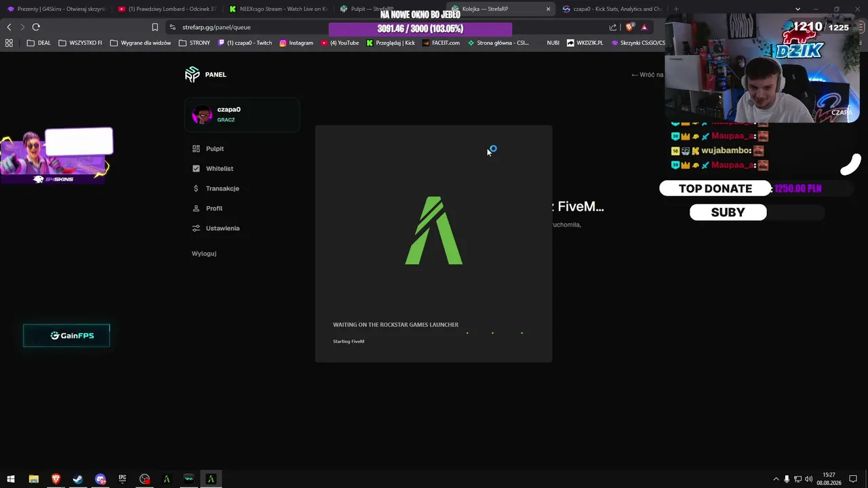This screenshot has width=868, height=488.
Task: Switch to the NEEXcsgo Stream tab
Action: (x=278, y=9)
